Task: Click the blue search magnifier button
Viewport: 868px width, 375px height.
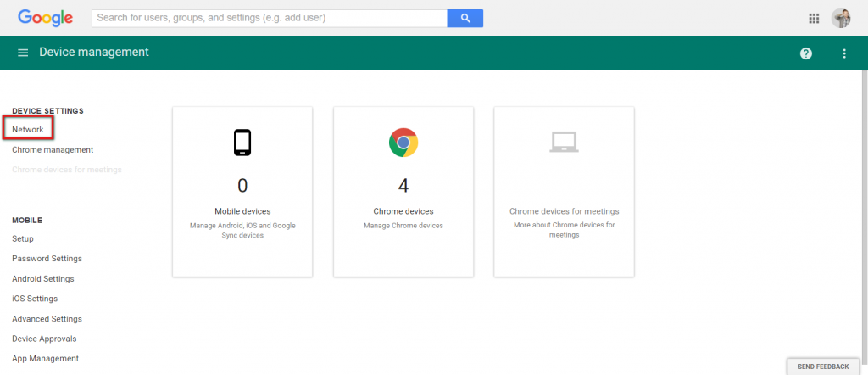Action: coord(465,18)
